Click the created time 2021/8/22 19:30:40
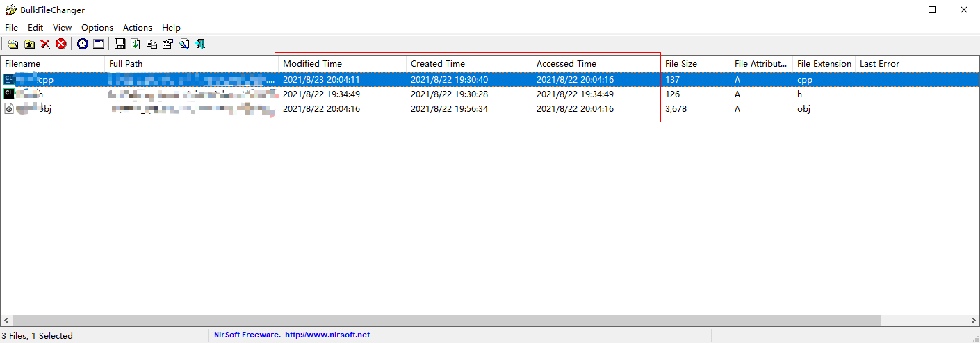The image size is (980, 343). click(x=449, y=79)
